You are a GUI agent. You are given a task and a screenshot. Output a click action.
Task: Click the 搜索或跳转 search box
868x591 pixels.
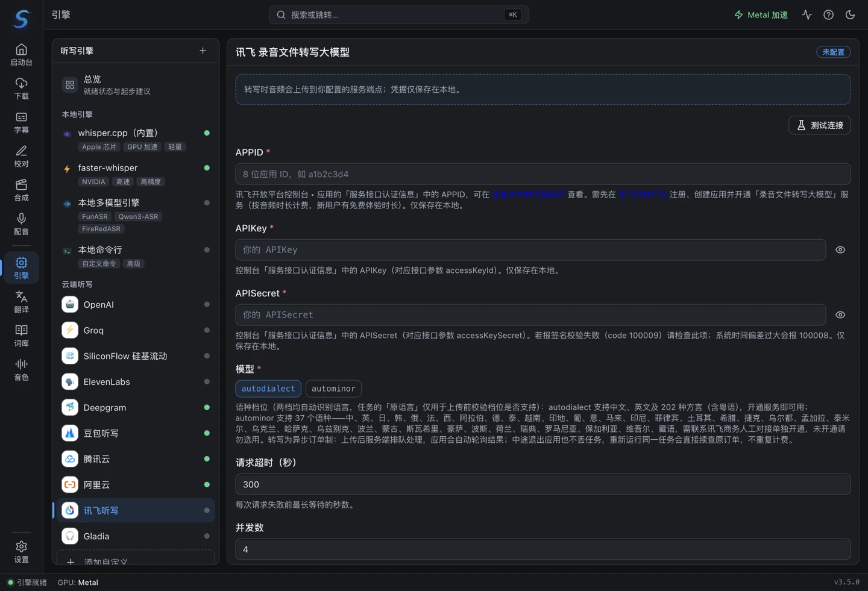[399, 14]
